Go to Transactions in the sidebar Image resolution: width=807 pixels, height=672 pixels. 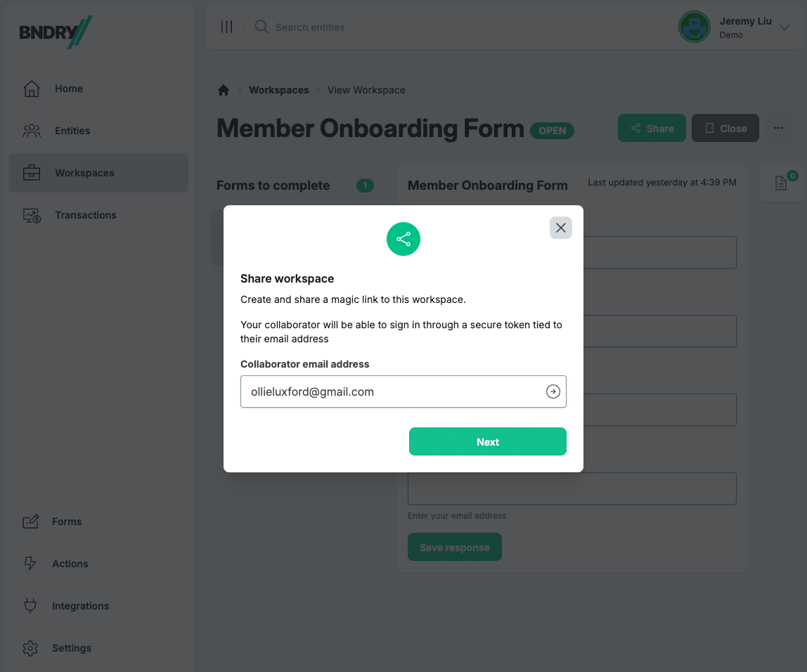point(86,215)
